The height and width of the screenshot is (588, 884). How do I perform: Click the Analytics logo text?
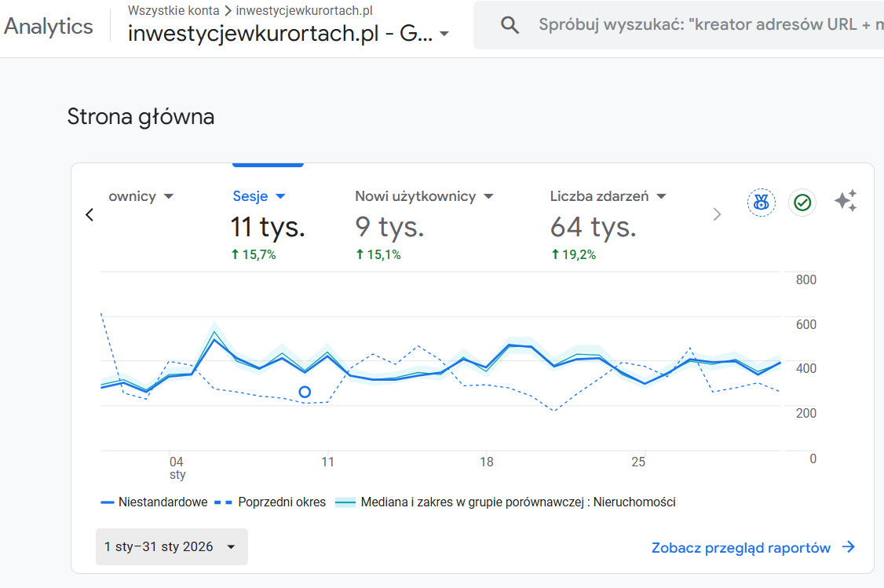point(49,26)
